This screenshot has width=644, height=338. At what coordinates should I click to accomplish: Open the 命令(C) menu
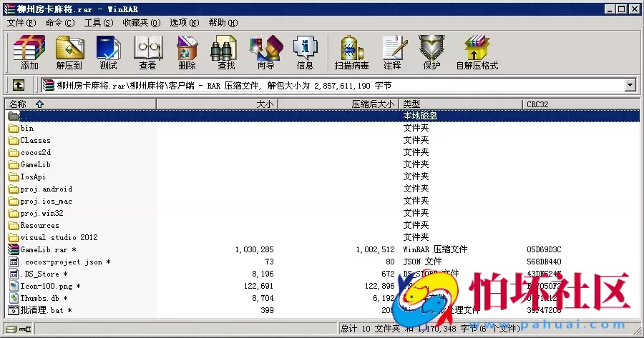pyautogui.click(x=60, y=23)
